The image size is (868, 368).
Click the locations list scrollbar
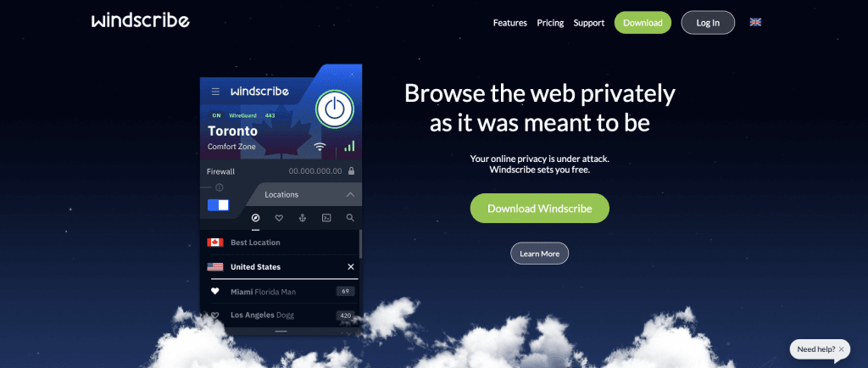tap(361, 244)
